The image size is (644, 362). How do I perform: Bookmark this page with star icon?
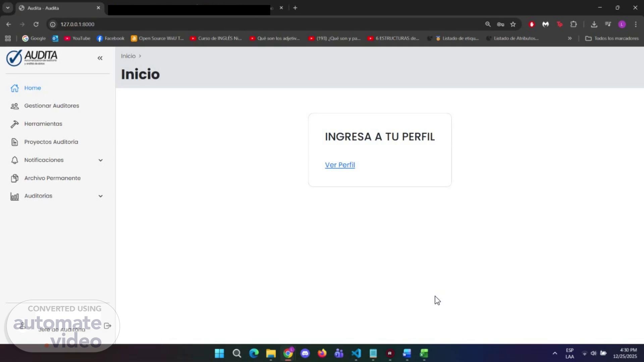pos(513,24)
